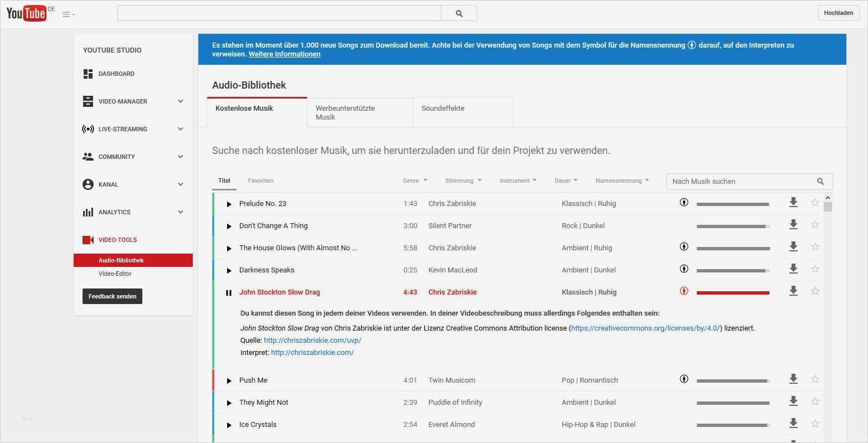Click the Feedback senden button
This screenshot has width=868, height=443.
[112, 296]
